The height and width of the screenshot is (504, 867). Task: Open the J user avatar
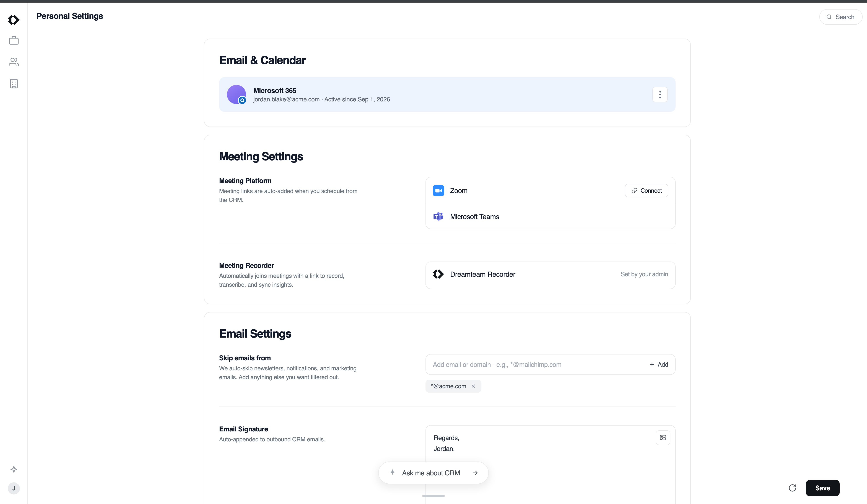coord(14,488)
